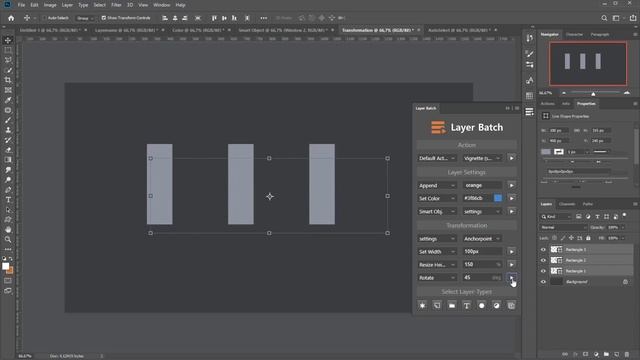640x360 pixels.
Task: Toggle Show Transform Controls checkbox
Action: 104,18
